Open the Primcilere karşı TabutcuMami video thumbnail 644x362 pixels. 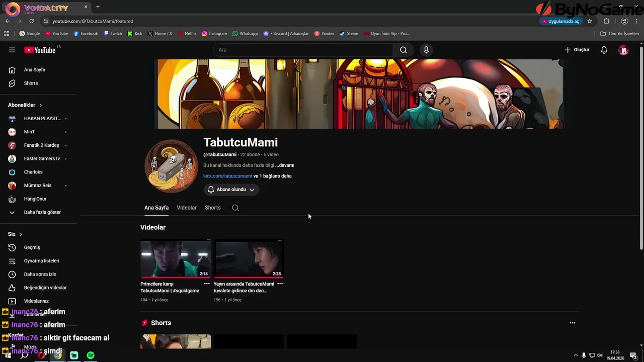(x=176, y=258)
